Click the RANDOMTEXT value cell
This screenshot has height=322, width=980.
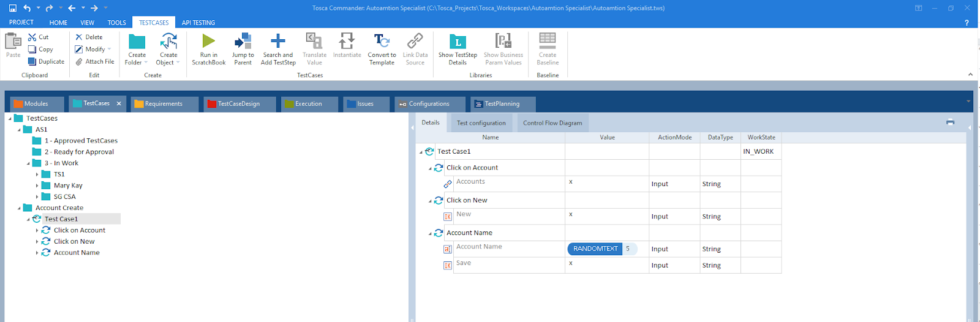tap(607, 249)
